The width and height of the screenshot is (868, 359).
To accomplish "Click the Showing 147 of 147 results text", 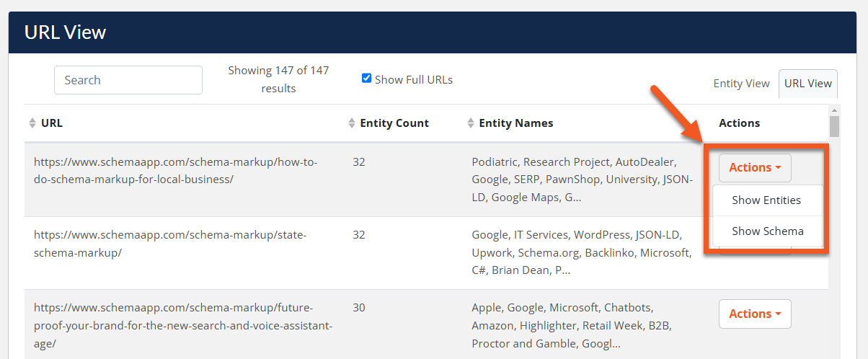I will tap(278, 79).
